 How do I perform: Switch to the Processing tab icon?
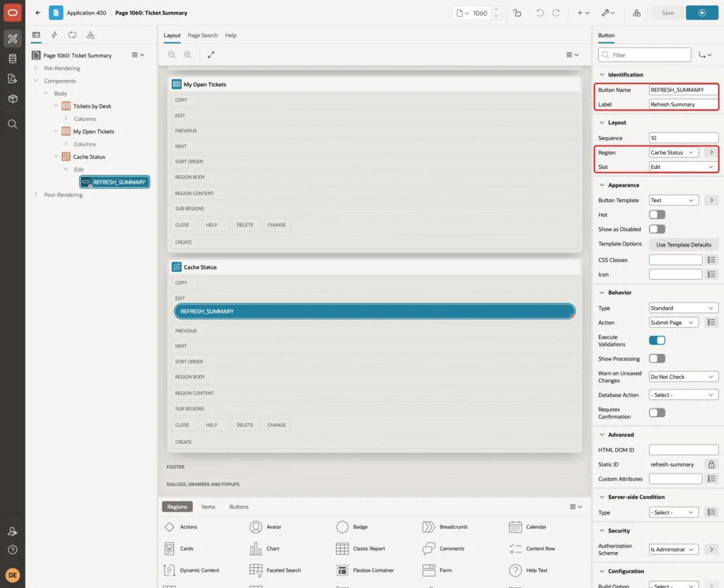[x=72, y=35]
